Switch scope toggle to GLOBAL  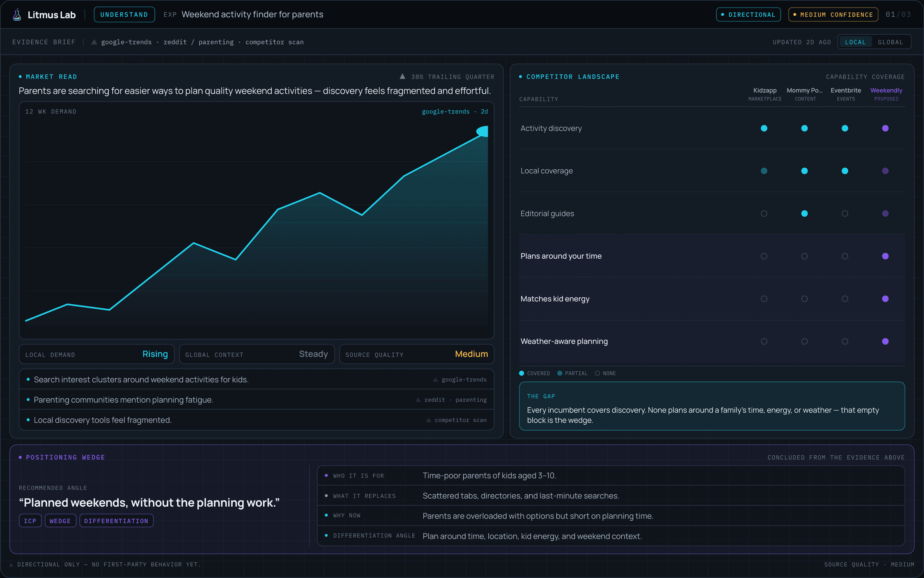tap(891, 42)
